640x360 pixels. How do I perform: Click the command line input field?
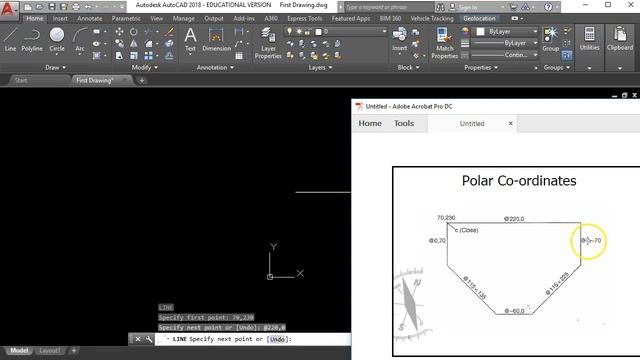tap(252, 339)
